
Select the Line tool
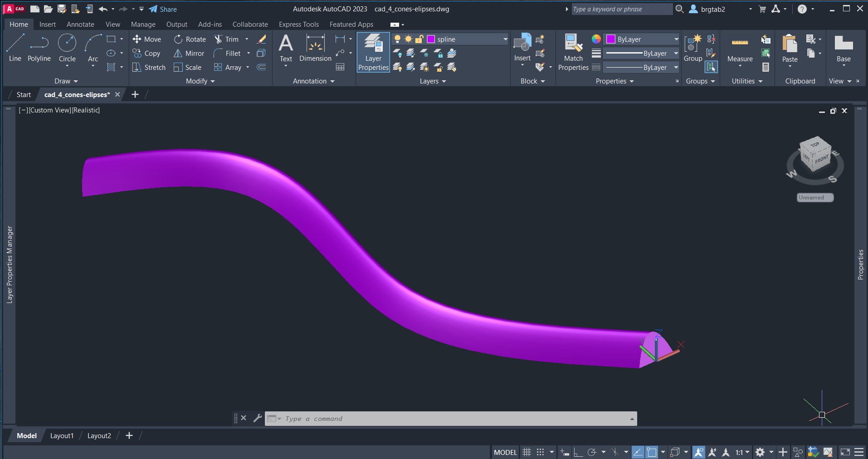[x=15, y=48]
